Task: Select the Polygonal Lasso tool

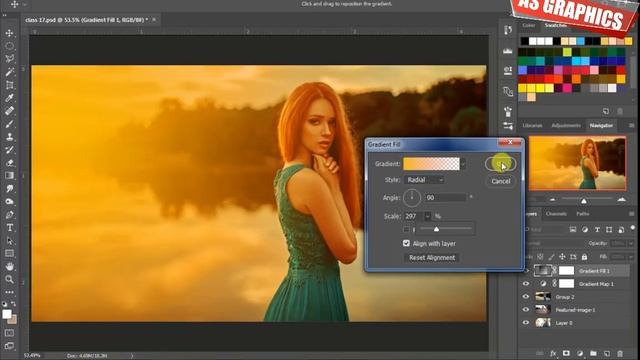Action: click(9, 59)
